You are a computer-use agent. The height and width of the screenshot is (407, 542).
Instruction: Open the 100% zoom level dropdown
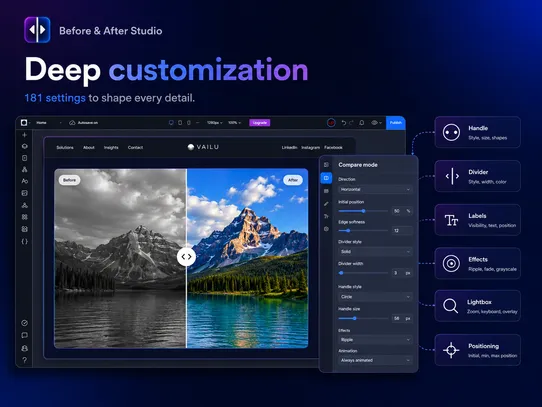[x=234, y=123]
